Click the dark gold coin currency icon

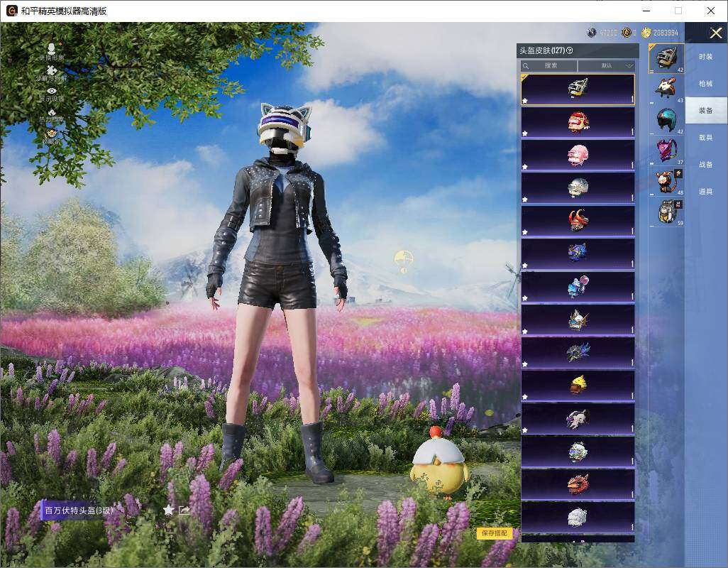tap(627, 33)
